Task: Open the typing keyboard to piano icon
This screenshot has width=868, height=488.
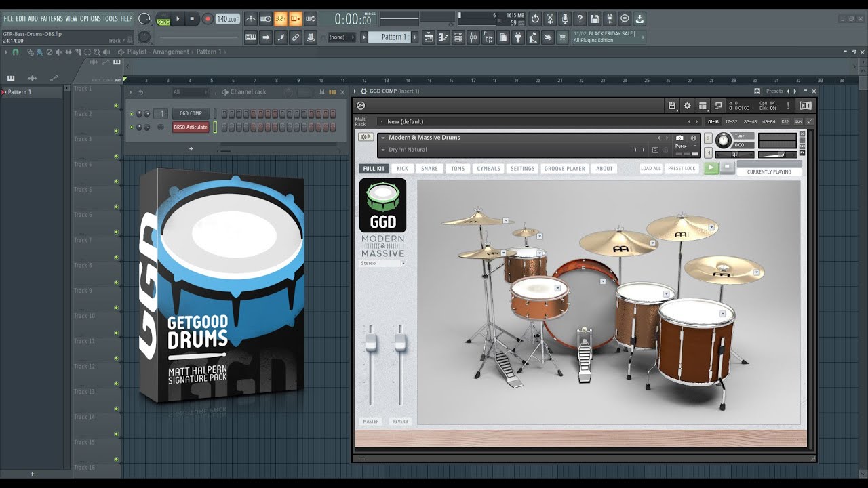Action: [x=251, y=37]
